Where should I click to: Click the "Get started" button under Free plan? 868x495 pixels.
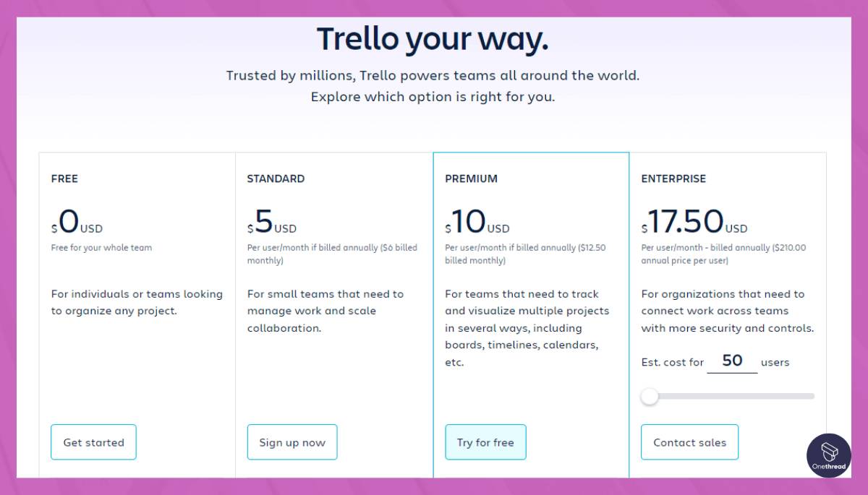93,442
